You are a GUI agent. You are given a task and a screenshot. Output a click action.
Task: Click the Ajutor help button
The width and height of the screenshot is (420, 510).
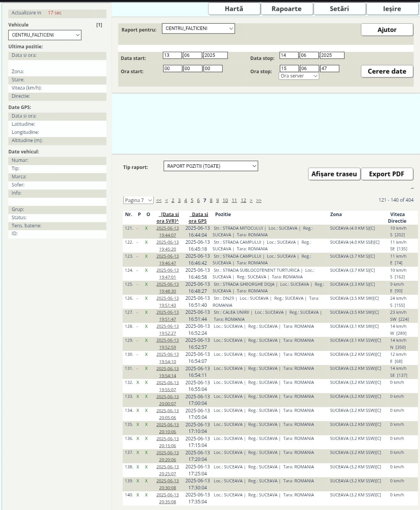tap(387, 30)
